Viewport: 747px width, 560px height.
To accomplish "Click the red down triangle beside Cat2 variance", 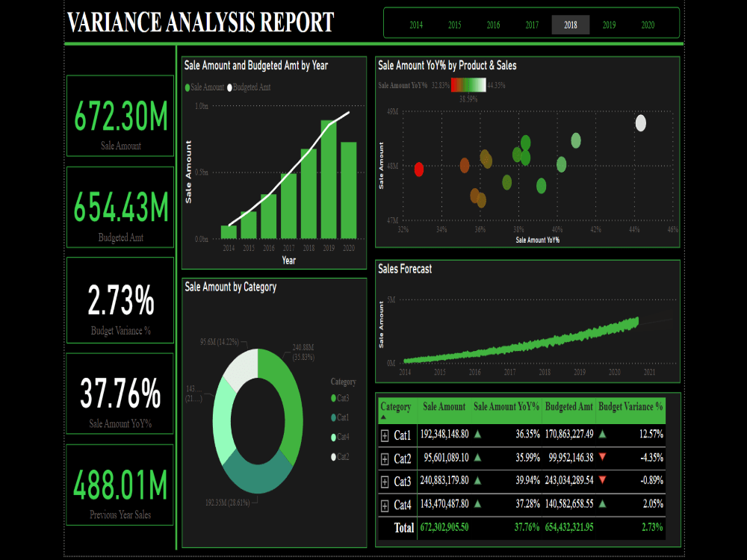I will coord(602,456).
